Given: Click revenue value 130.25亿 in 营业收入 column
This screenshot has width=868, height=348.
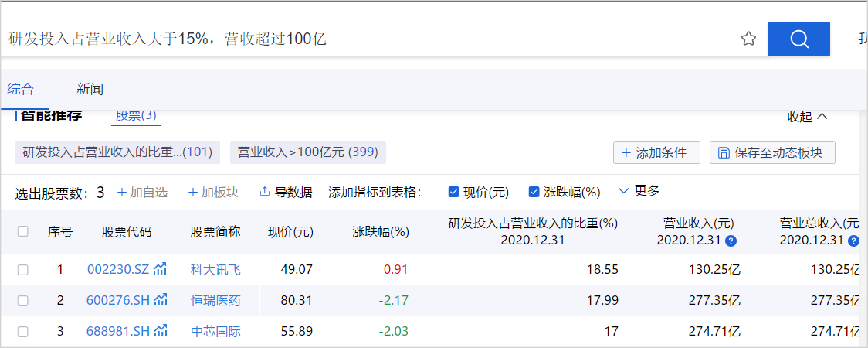Looking at the screenshot, I should coord(715,270).
